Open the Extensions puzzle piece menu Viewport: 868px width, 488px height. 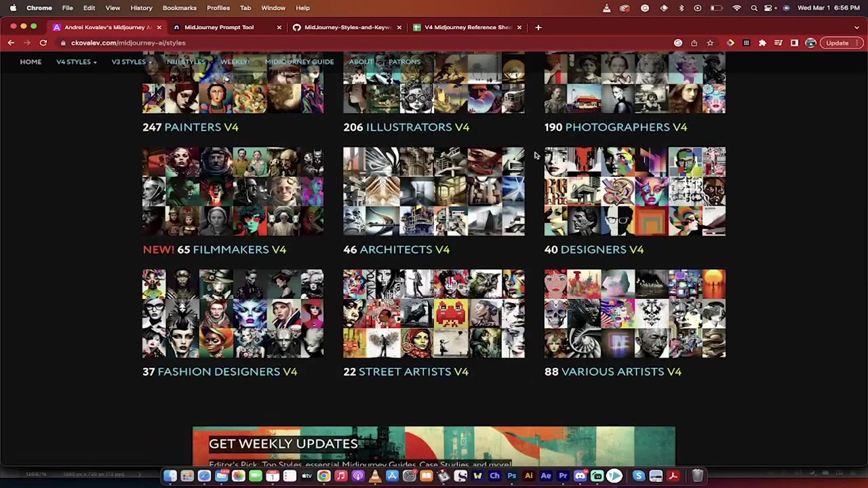(x=762, y=43)
